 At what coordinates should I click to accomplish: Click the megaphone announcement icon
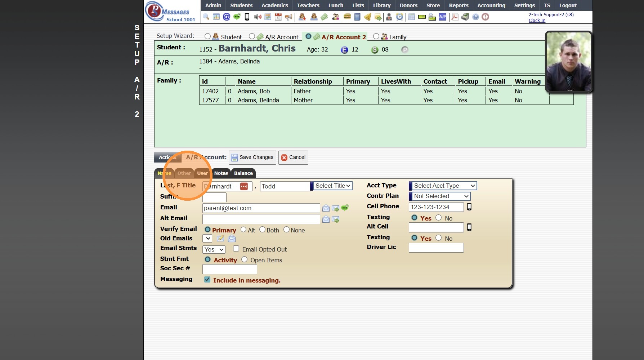[x=289, y=17]
